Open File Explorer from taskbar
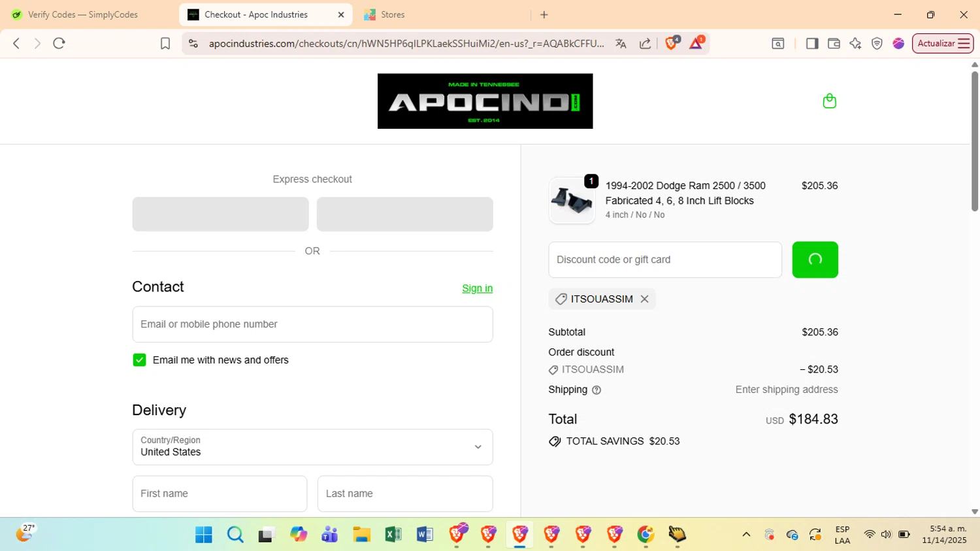The height and width of the screenshot is (551, 980). [361, 535]
